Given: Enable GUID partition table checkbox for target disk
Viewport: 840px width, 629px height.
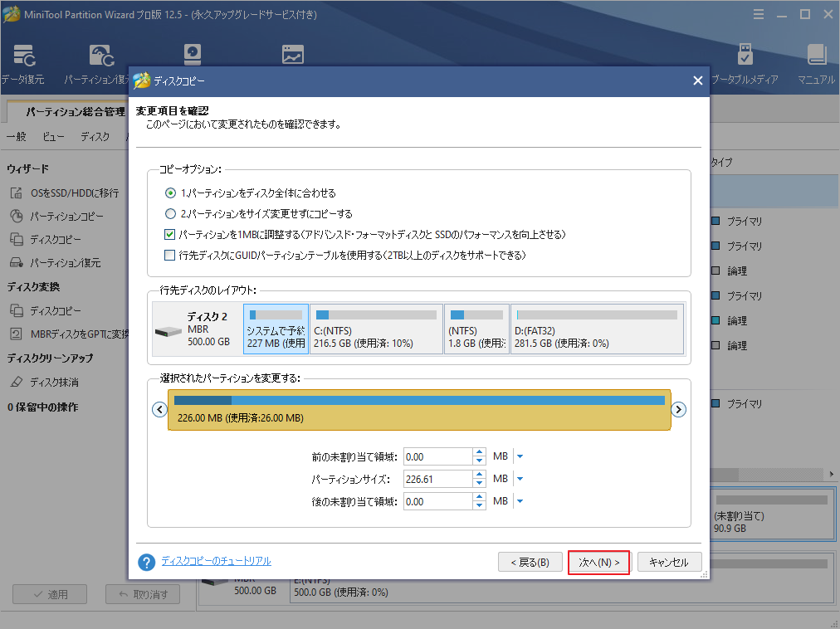Looking at the screenshot, I should 170,256.
